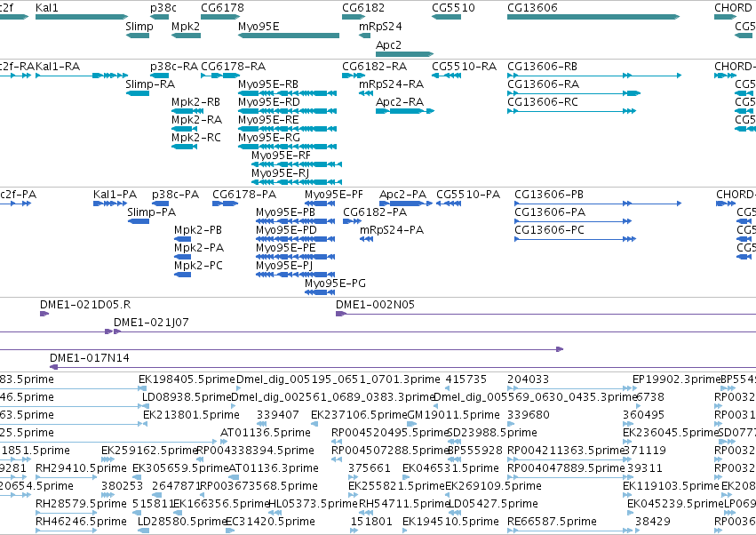Viewport: 756px width, 535px height.
Task: Select the Myo95E-RD transcript
Action: click(287, 111)
